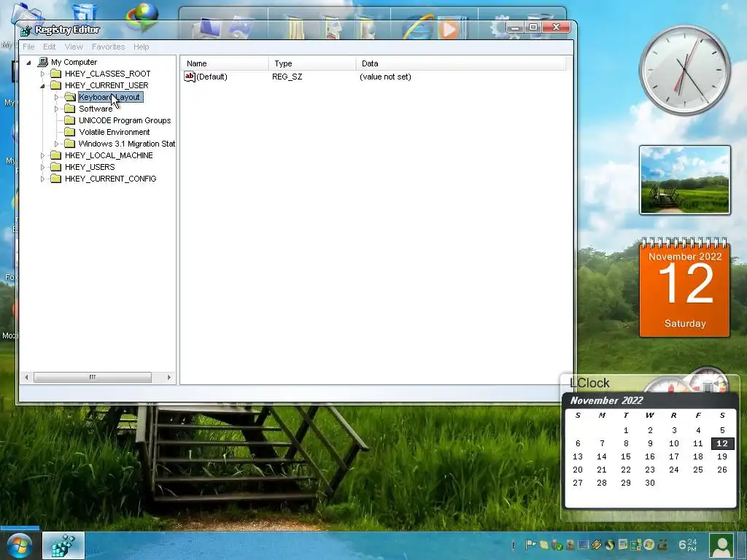Click the analog clock gadget
This screenshot has width=747, height=560.
pyautogui.click(x=684, y=70)
